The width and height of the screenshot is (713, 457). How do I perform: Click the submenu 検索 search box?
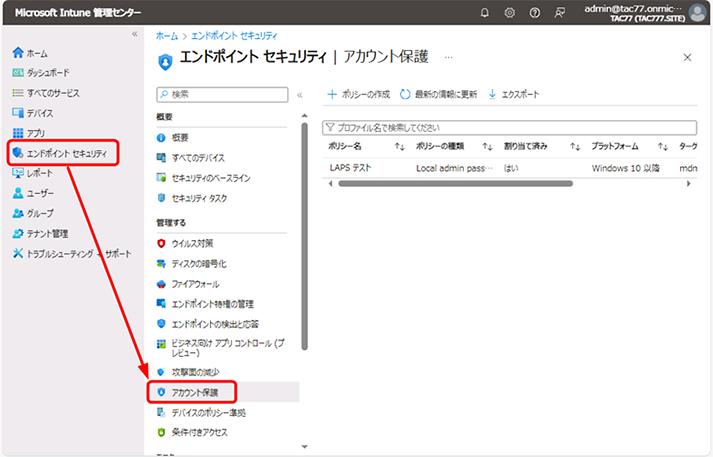click(x=222, y=94)
